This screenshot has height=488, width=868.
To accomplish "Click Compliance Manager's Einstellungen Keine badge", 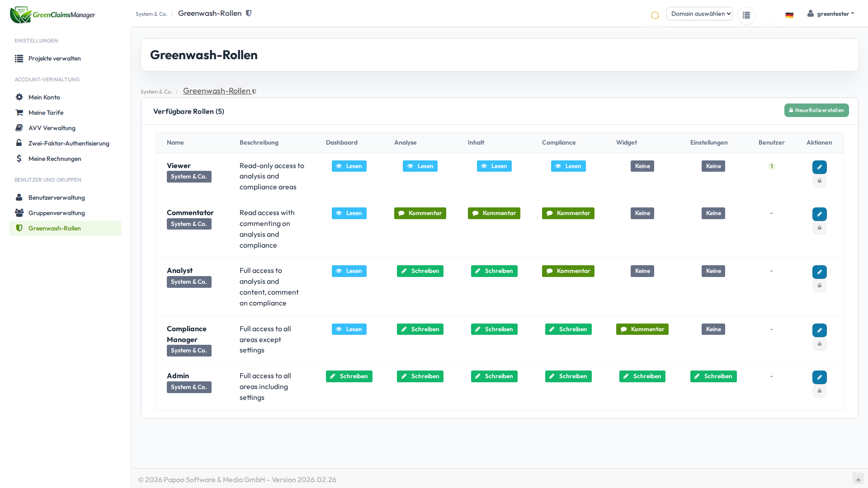I will coord(713,329).
